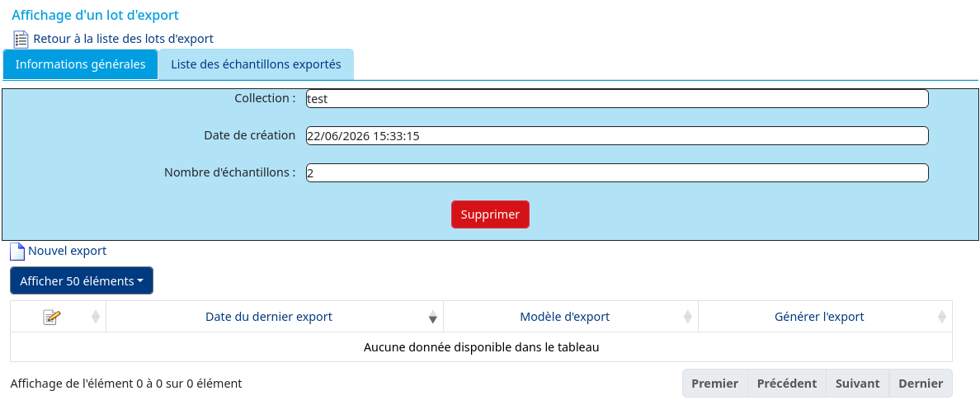Screen dimensions: 980x405
Task: Click the edit pencil icon in table header
Action: pyautogui.click(x=52, y=317)
